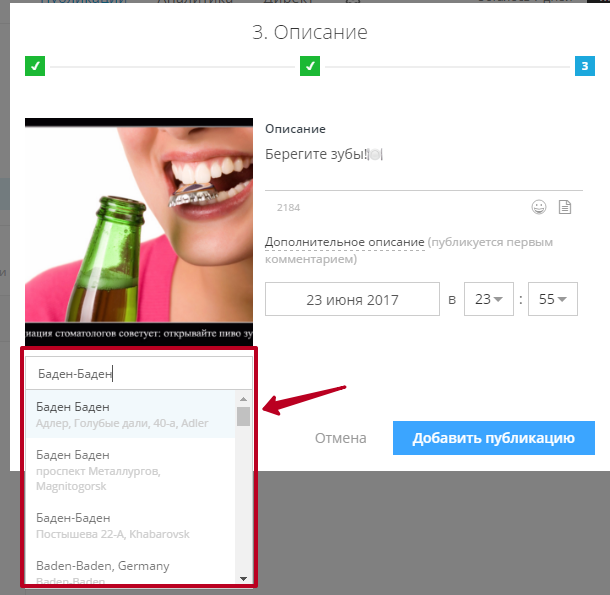Click the location search field Баден-Баден
The image size is (610, 595).
[139, 374]
